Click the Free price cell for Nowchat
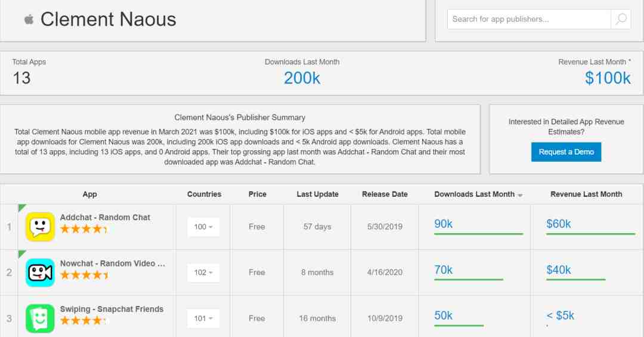 click(x=256, y=273)
